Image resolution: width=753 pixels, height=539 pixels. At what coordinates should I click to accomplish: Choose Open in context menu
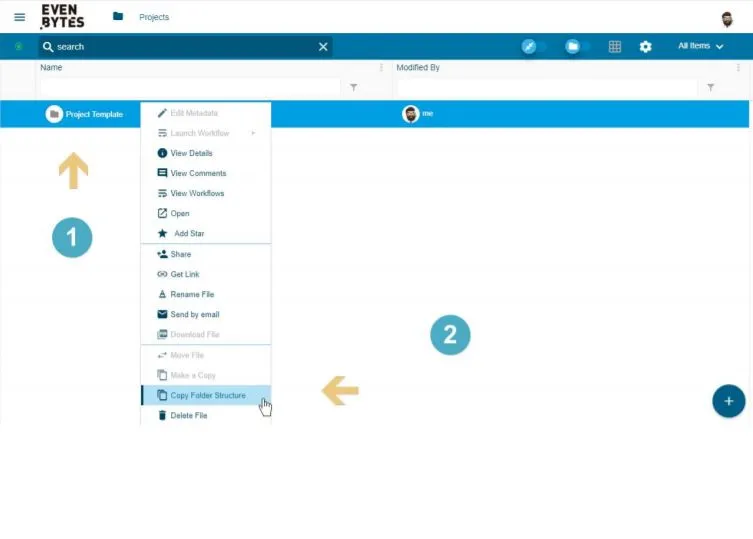point(206,214)
